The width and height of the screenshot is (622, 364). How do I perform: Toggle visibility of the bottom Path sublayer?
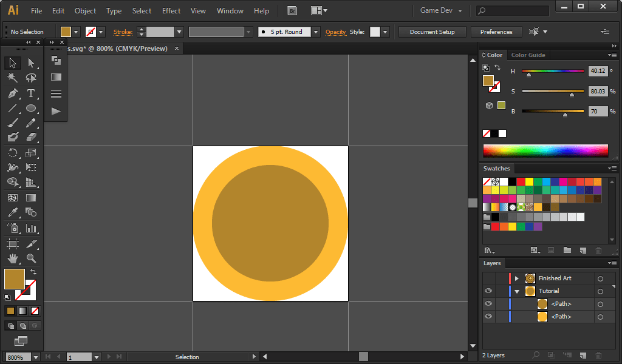[488, 317]
